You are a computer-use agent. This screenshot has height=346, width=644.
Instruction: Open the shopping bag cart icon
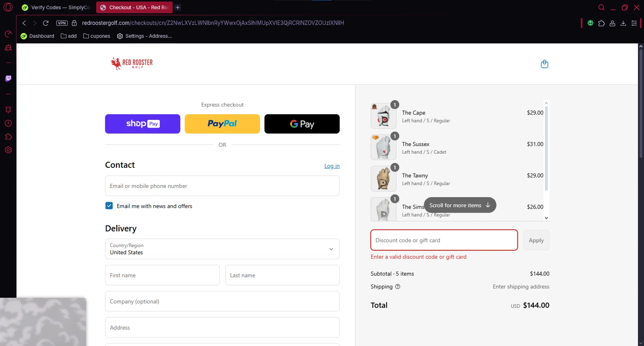coord(544,64)
